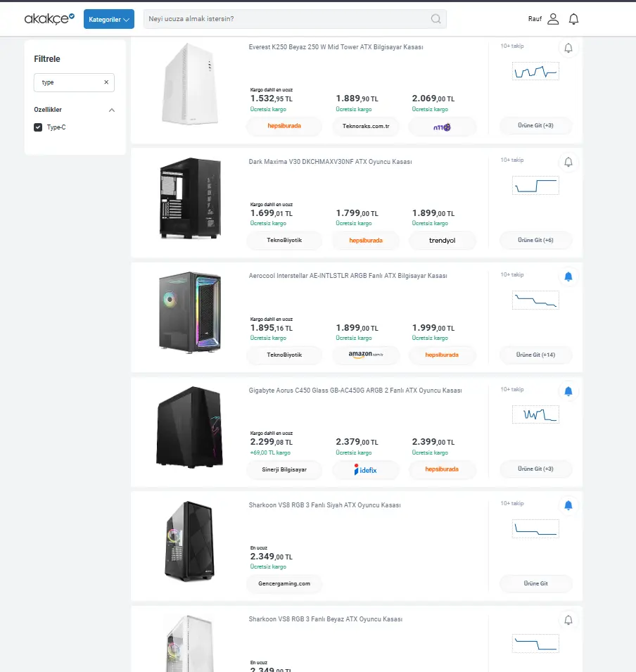View Sharkoon VS8 Beyaz price history chart

point(535,643)
